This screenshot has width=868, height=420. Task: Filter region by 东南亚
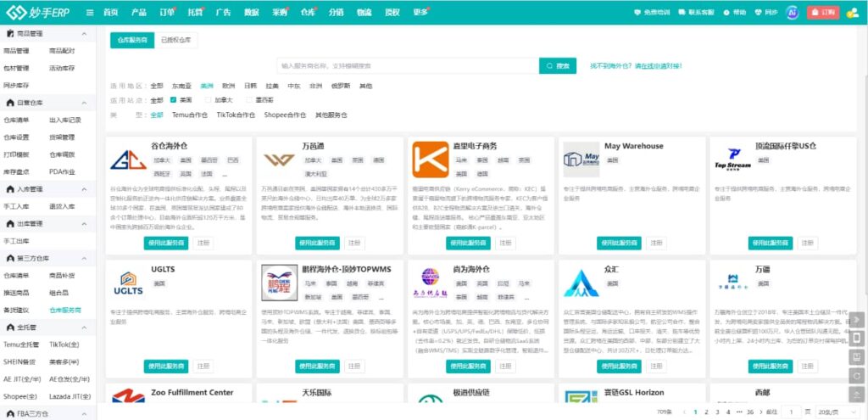[x=181, y=86]
